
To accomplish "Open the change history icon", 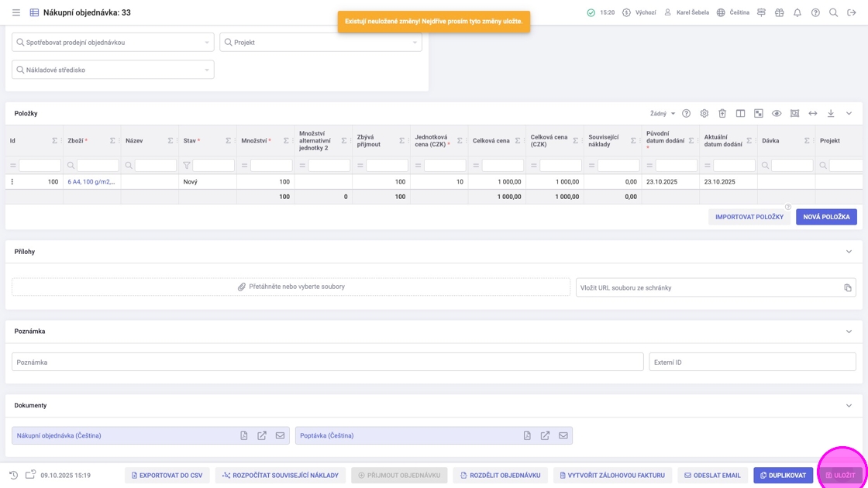I will point(13,476).
